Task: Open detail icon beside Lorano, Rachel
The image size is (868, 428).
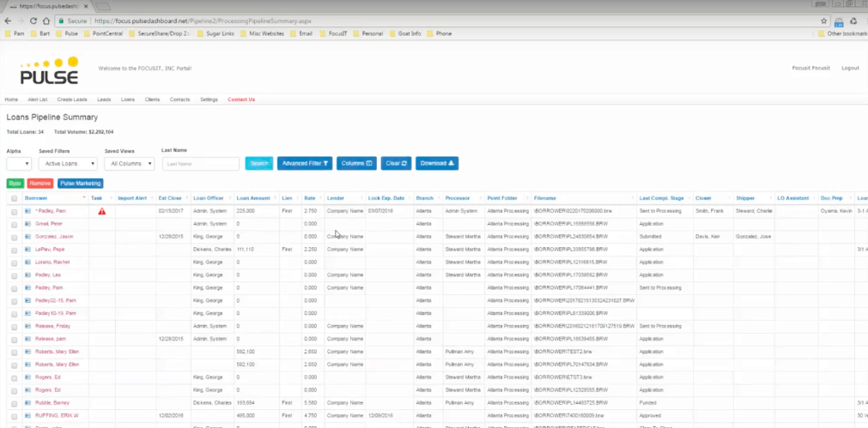Action: click(x=27, y=262)
